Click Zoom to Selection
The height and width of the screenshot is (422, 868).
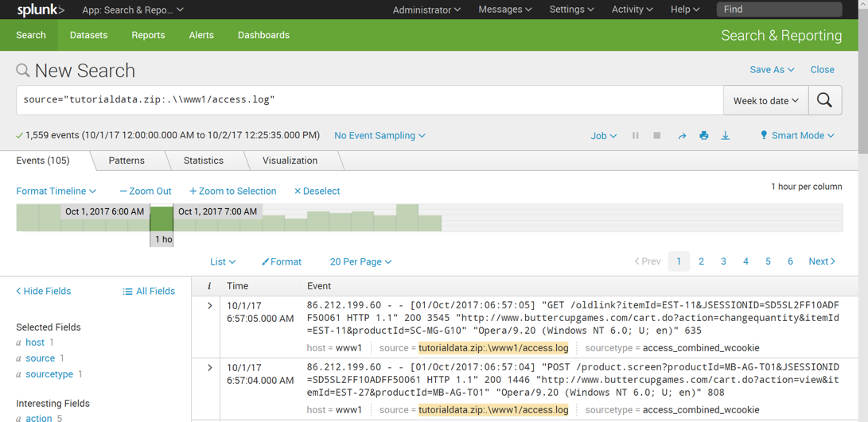(x=232, y=191)
